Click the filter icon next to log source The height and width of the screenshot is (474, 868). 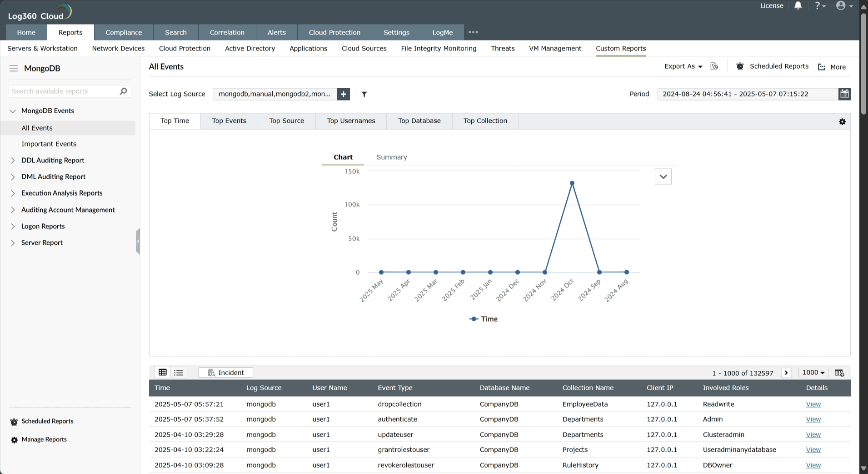pos(364,94)
